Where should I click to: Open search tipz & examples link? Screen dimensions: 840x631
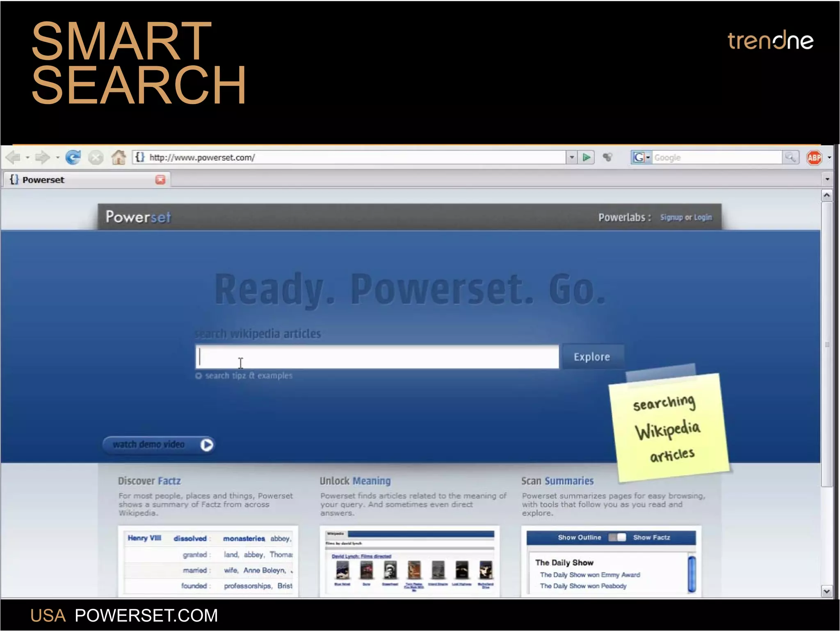tap(249, 376)
